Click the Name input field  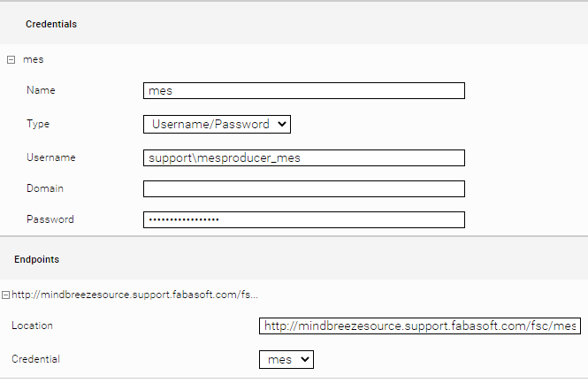(303, 90)
